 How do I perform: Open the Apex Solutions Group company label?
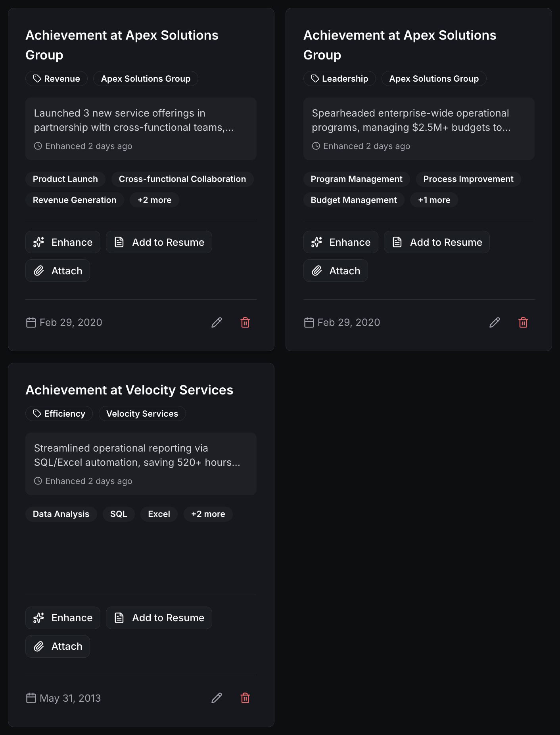pyautogui.click(x=146, y=78)
